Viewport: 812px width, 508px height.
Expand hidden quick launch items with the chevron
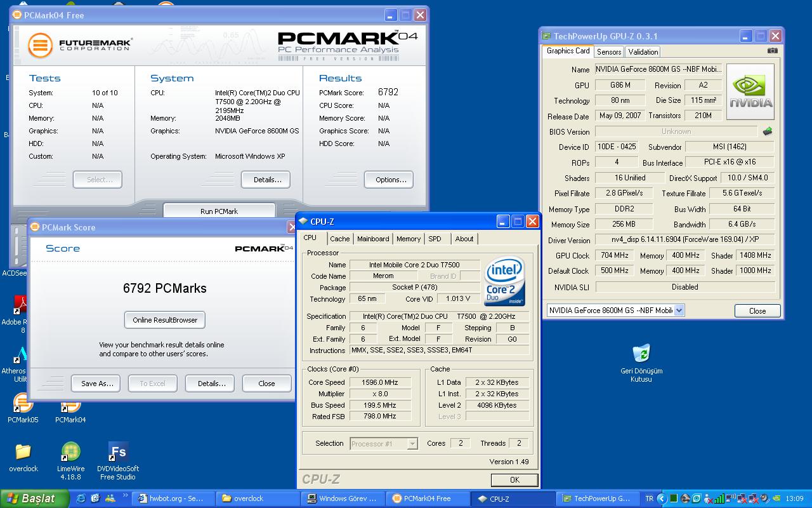(126, 495)
